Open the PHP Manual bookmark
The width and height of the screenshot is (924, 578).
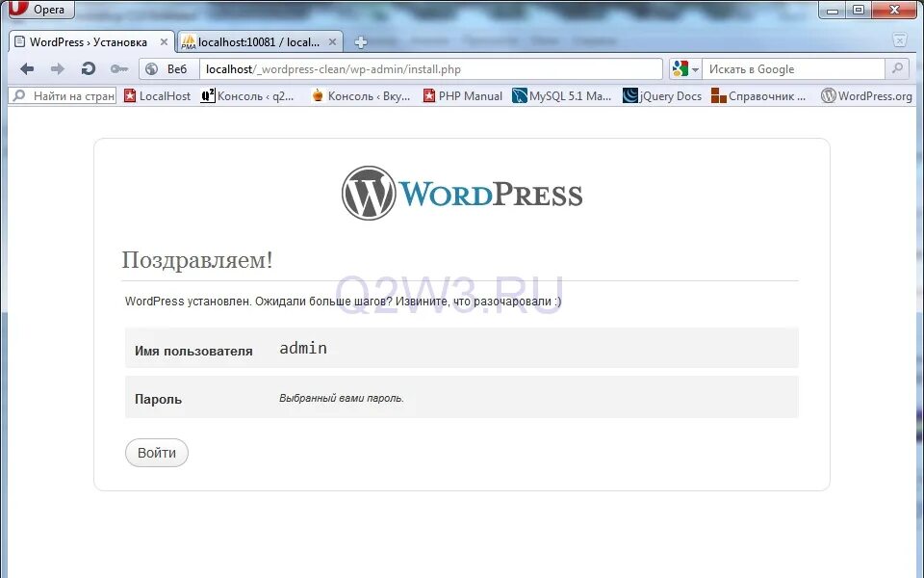click(x=463, y=95)
